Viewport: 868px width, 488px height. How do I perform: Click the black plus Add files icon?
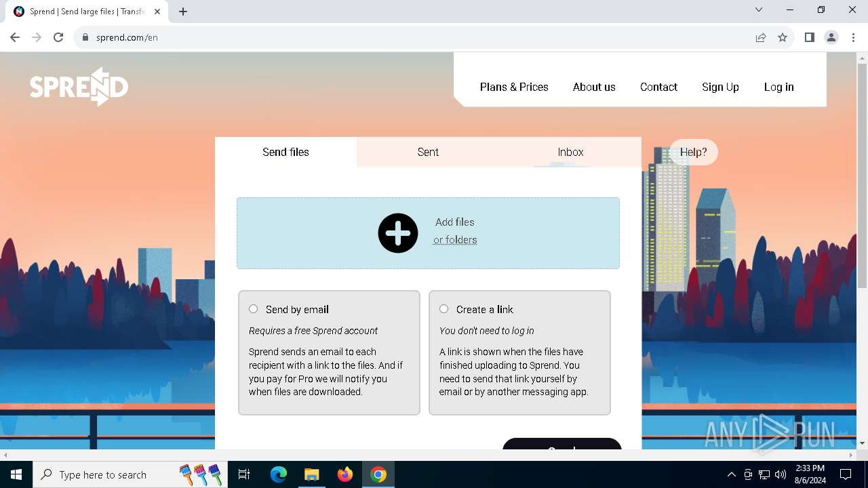(398, 233)
